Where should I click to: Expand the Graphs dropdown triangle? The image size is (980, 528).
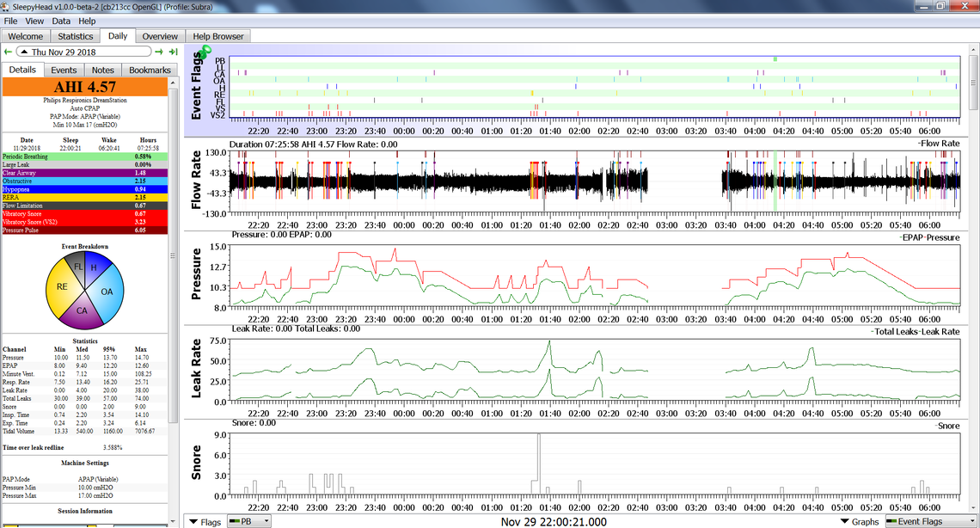845,521
